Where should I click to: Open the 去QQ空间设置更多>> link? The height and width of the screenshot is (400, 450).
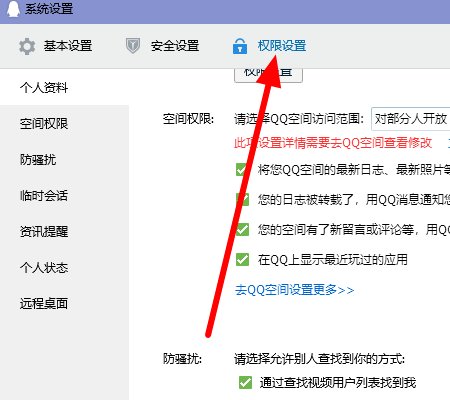pyautogui.click(x=294, y=290)
